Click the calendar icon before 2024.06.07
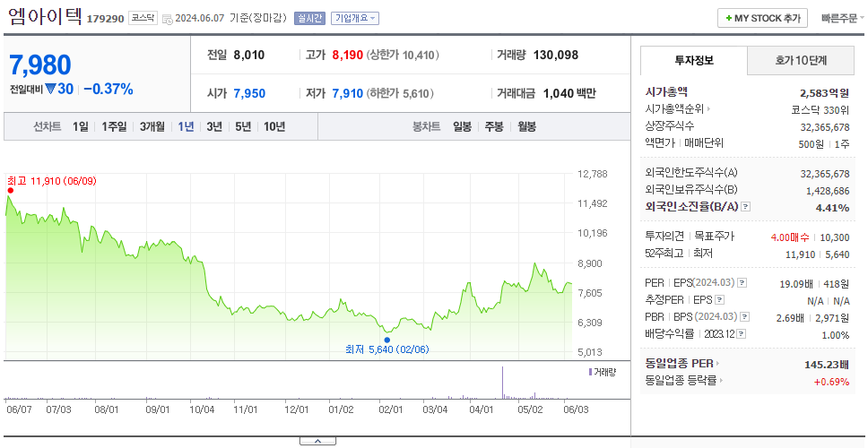Screen dimensions: 868x448 pyautogui.click(x=168, y=20)
